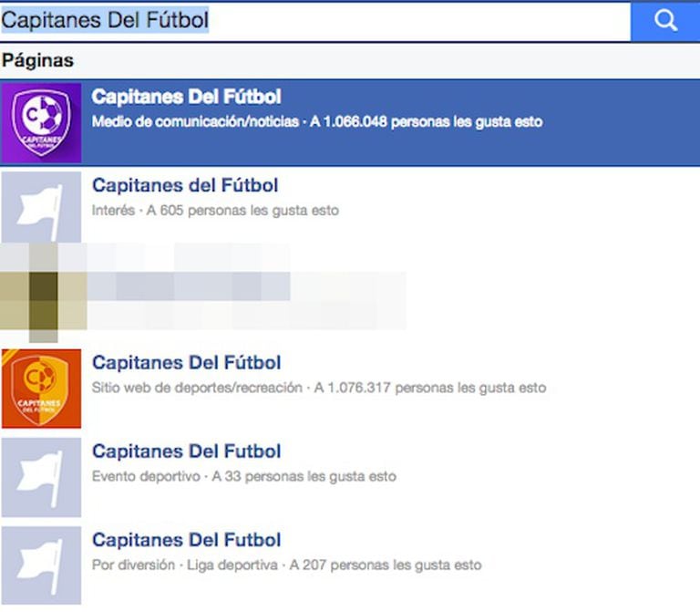This screenshot has height=612, width=700.
Task: Click flag icon of the Evento deportivo page
Action: 41,477
